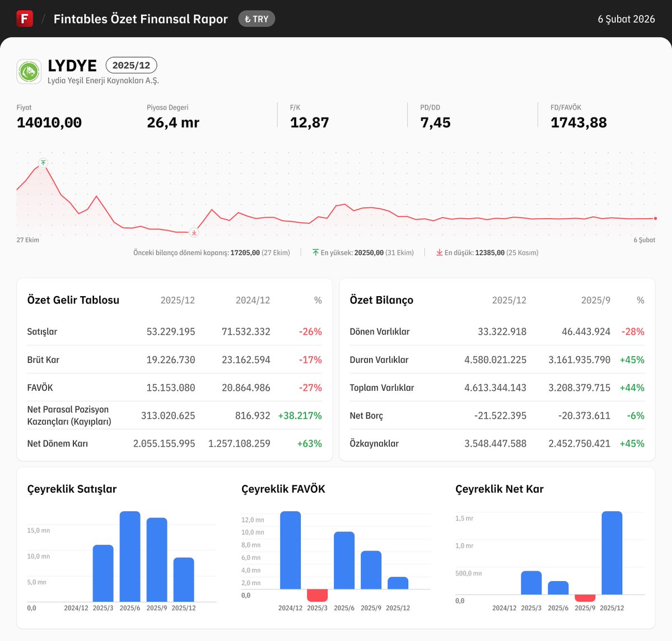The width and height of the screenshot is (672, 641).
Task: Click the En düşük value 12385,00
Action: [x=490, y=252]
